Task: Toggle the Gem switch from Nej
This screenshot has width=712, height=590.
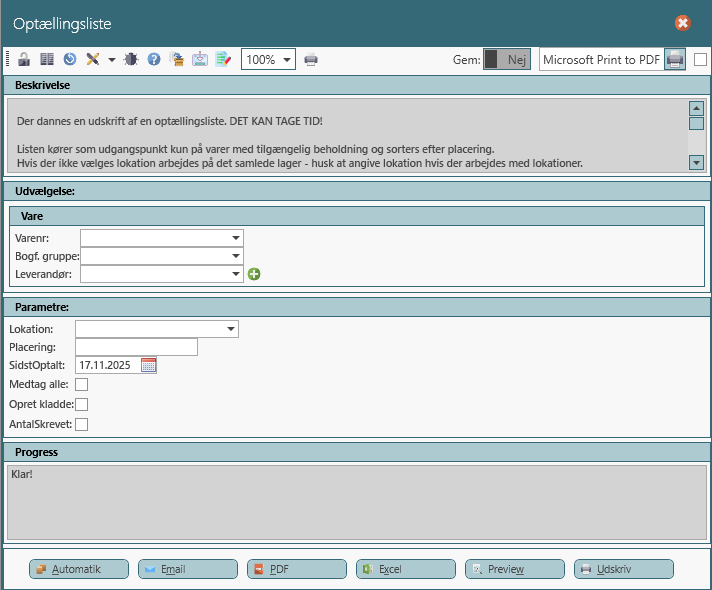Action: coord(506,60)
